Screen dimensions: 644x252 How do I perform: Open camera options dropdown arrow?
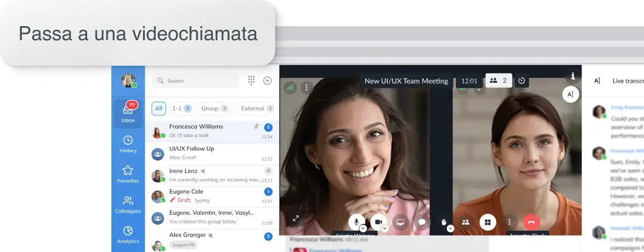pos(385,229)
